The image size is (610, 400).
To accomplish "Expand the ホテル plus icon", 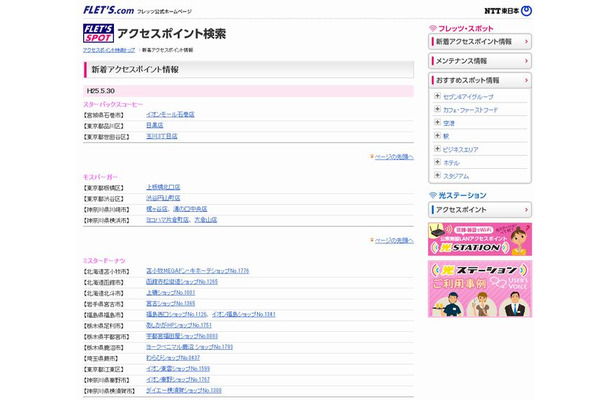I will coord(437,162).
